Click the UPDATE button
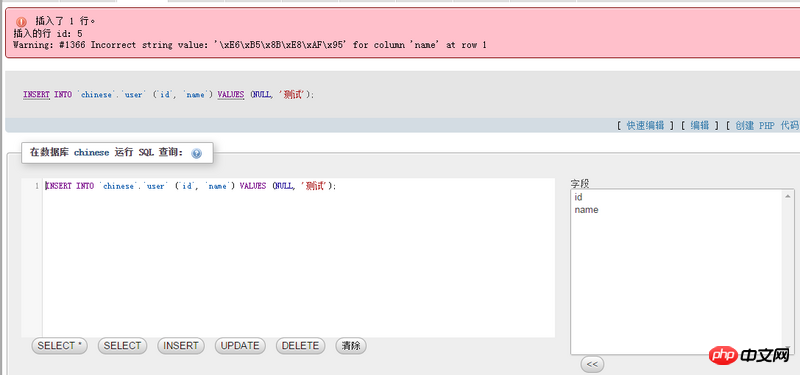This screenshot has height=375, width=800. [x=240, y=345]
